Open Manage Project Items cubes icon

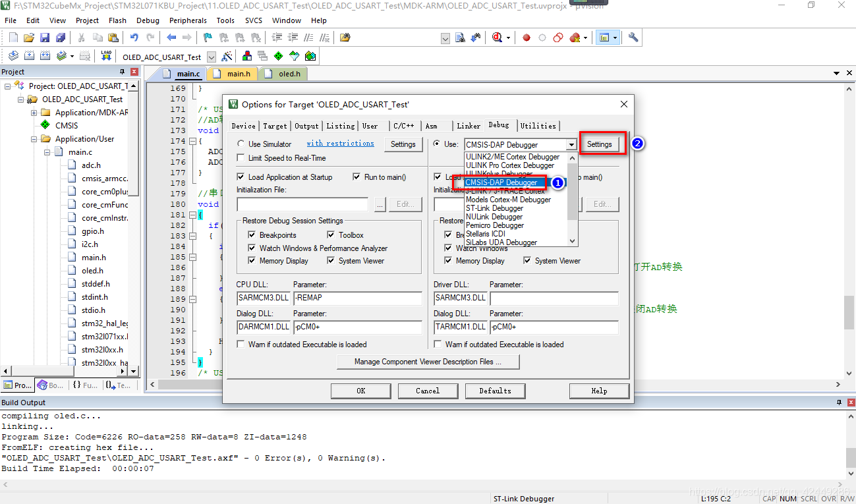247,56
